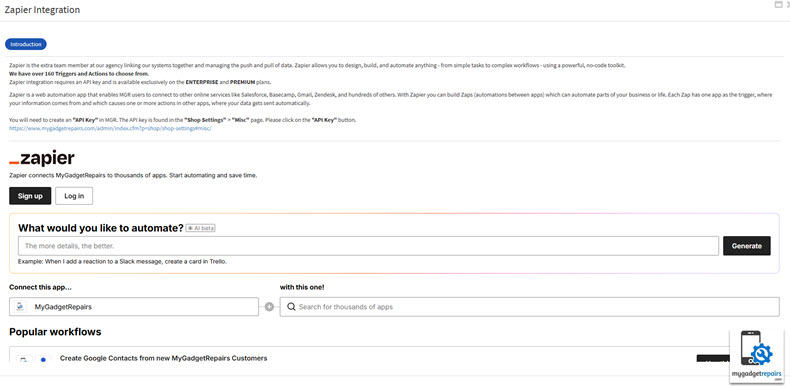Image resolution: width=790 pixels, height=387 pixels.
Task: Click the plus connector icon between the apps
Action: click(x=270, y=307)
